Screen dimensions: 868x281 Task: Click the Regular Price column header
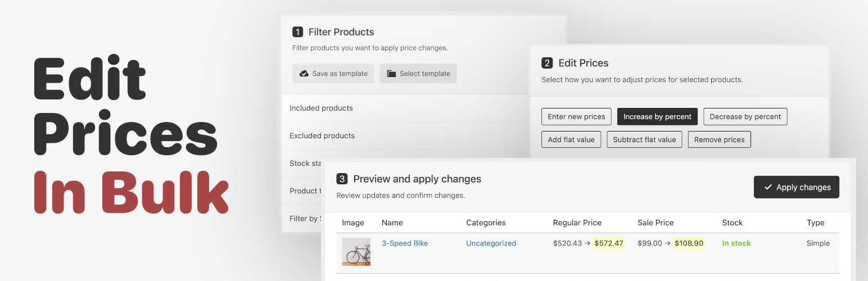pos(577,223)
